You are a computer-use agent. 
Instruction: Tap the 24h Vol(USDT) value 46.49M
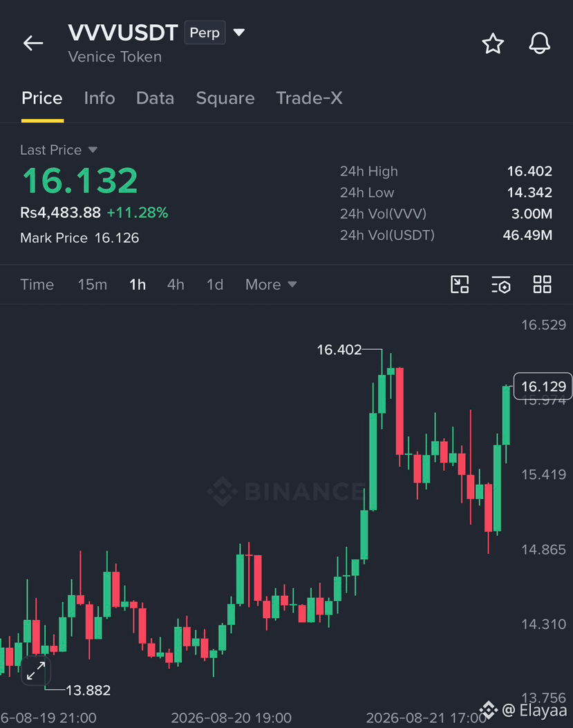(x=527, y=235)
